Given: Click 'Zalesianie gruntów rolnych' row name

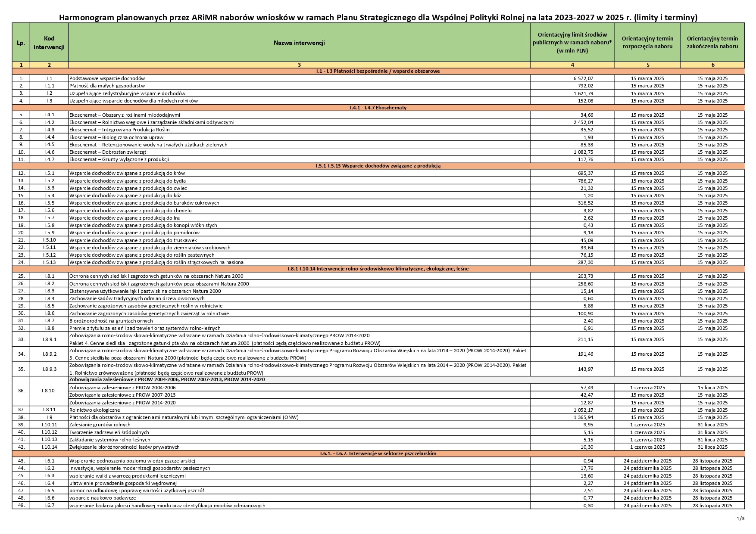Looking at the screenshot, I should (100, 425).
